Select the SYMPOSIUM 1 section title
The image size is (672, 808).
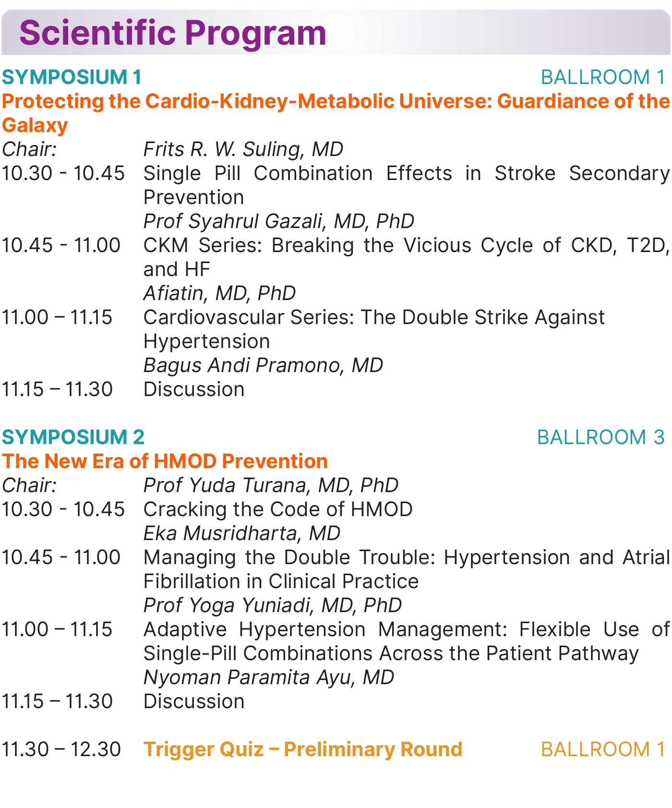[72, 77]
